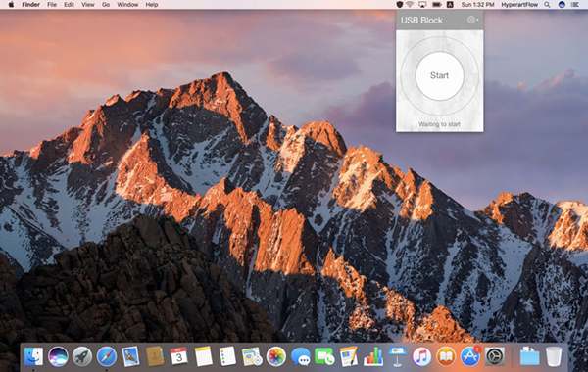Open Spotlight search magnifier
This screenshot has width=588, height=372.
click(x=547, y=5)
